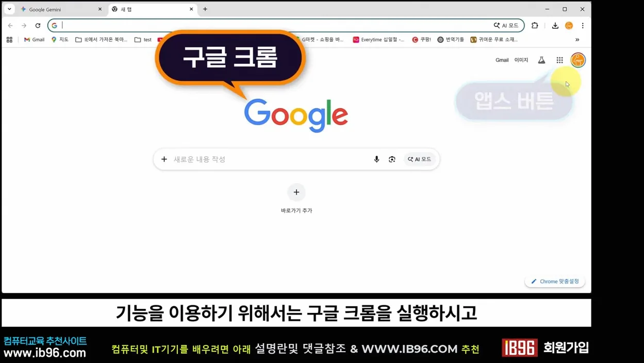This screenshot has width=644, height=363.
Task: Open the Chrome profile avatar in toolbar
Action: (x=569, y=25)
